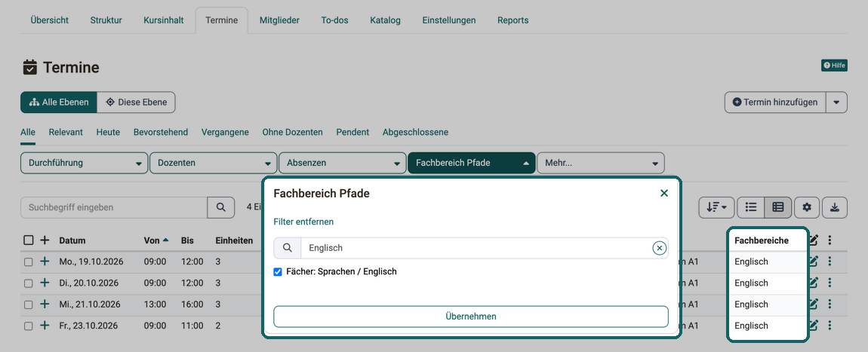This screenshot has width=868, height=352.
Task: Open more actions for Mi., 21.10.2026 row
Action: pos(830,305)
